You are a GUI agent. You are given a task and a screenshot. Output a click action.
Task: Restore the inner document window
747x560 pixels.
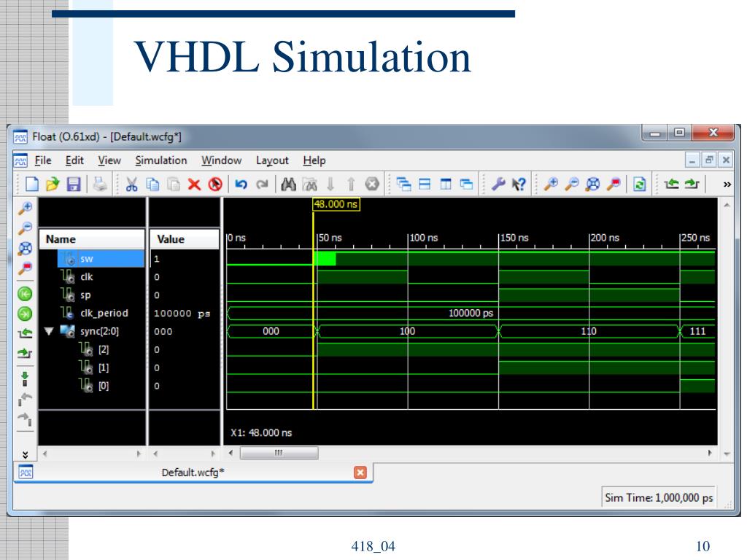point(709,160)
